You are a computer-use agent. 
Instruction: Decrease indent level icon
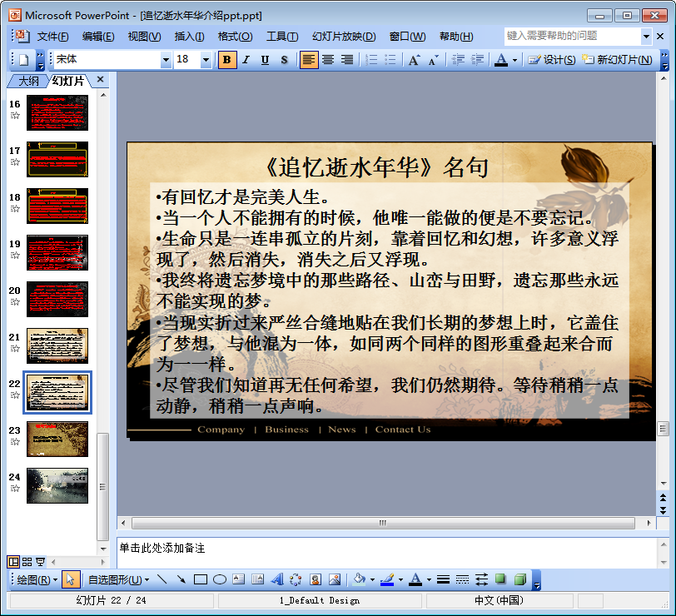coord(458,59)
